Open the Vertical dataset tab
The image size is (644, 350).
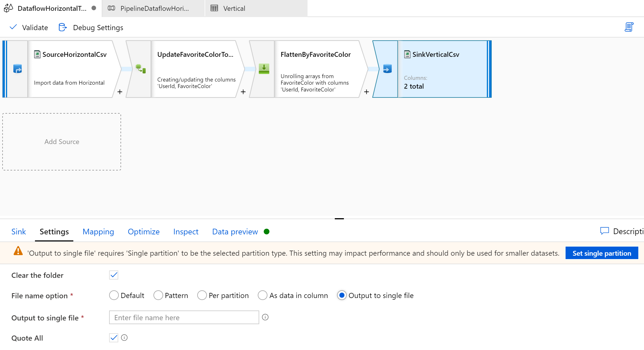[234, 8]
